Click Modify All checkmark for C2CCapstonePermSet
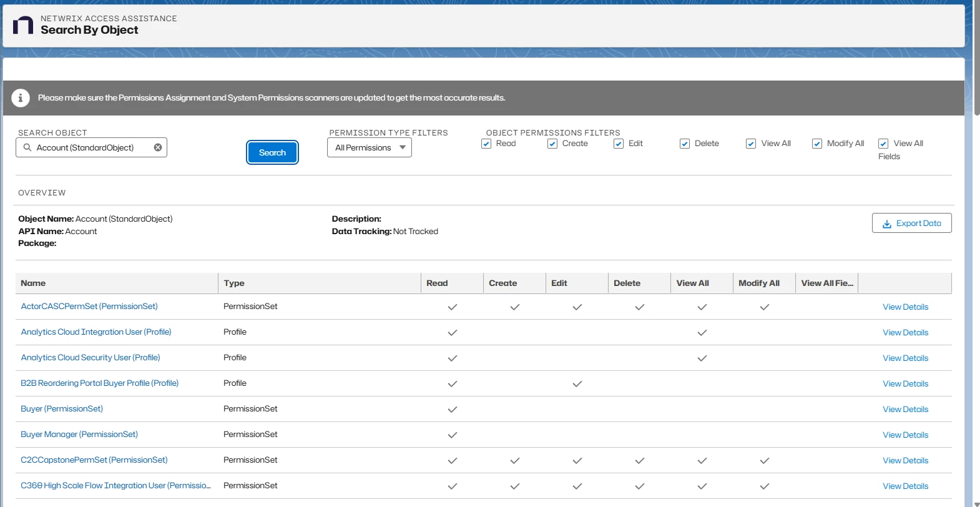Image resolution: width=980 pixels, height=507 pixels. (x=765, y=461)
